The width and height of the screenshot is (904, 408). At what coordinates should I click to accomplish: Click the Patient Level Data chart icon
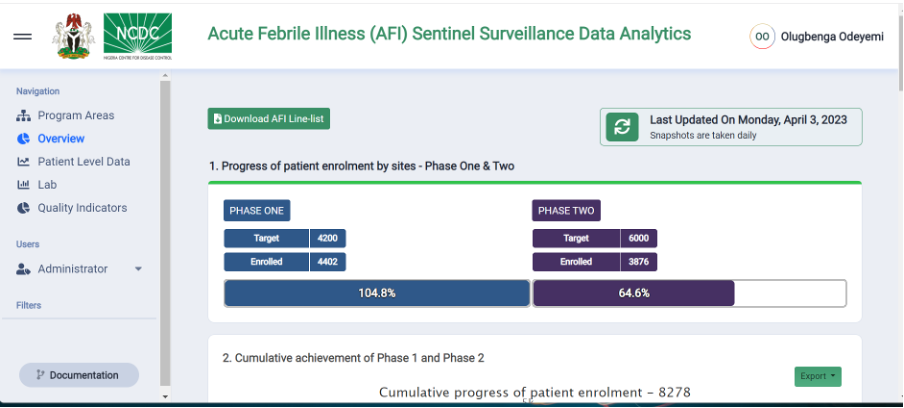click(24, 162)
